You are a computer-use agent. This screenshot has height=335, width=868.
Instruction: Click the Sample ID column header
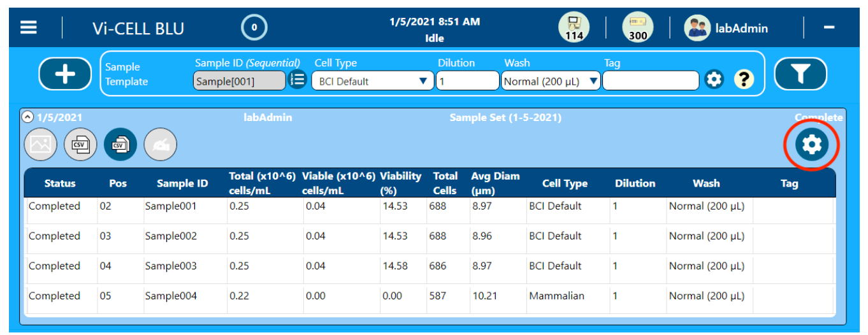click(x=182, y=183)
